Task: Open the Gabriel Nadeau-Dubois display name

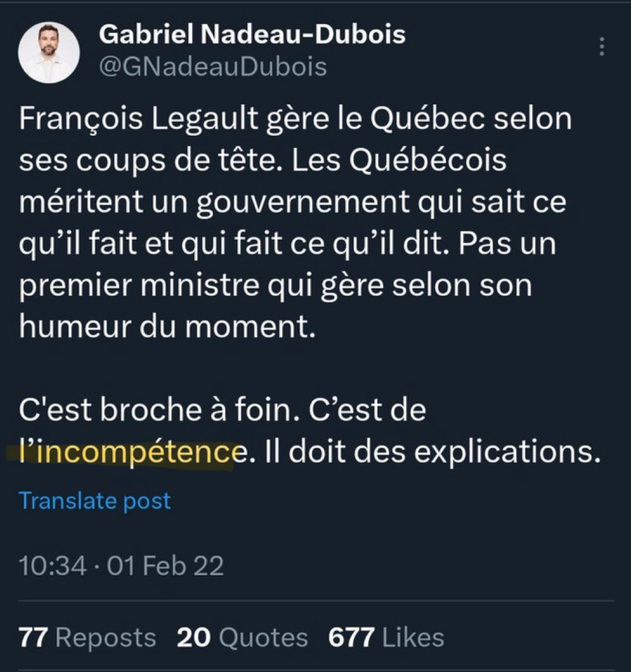Action: 252,34
